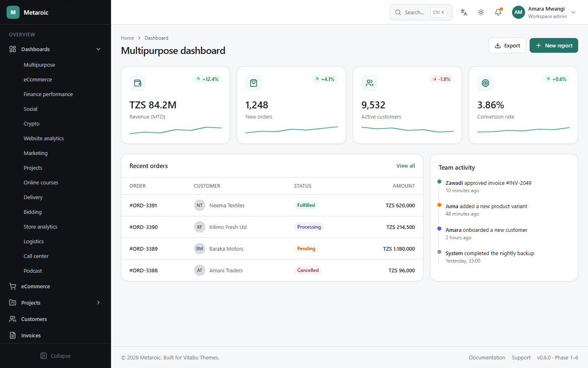Click the Projects sidebar section icon
Image resolution: width=588 pixels, height=368 pixels.
(13, 303)
